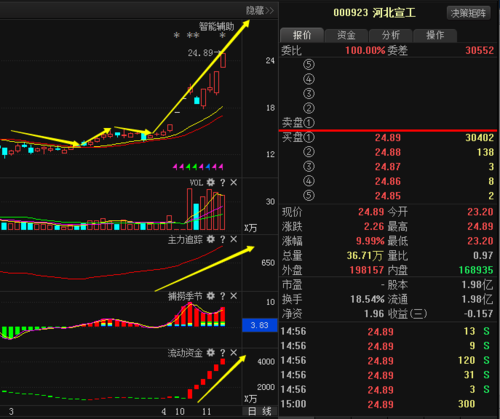
Task: Click the blue 3.83 value marker
Action: click(260, 325)
